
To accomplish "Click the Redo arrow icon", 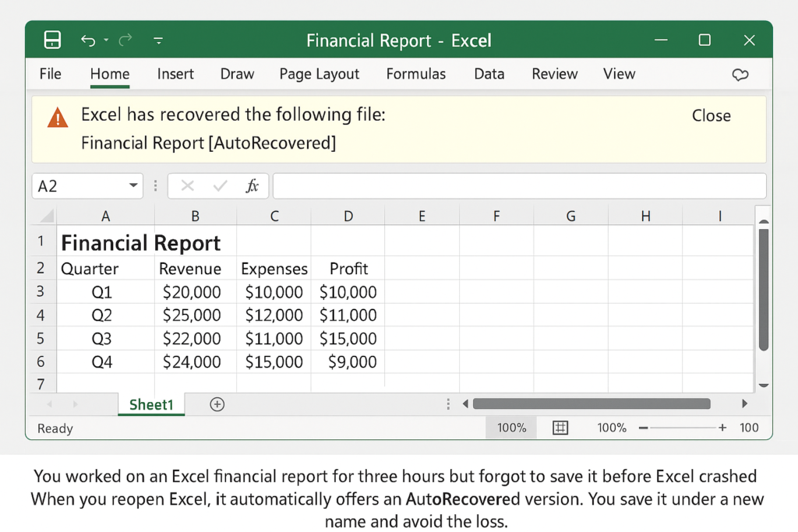I will pos(125,40).
